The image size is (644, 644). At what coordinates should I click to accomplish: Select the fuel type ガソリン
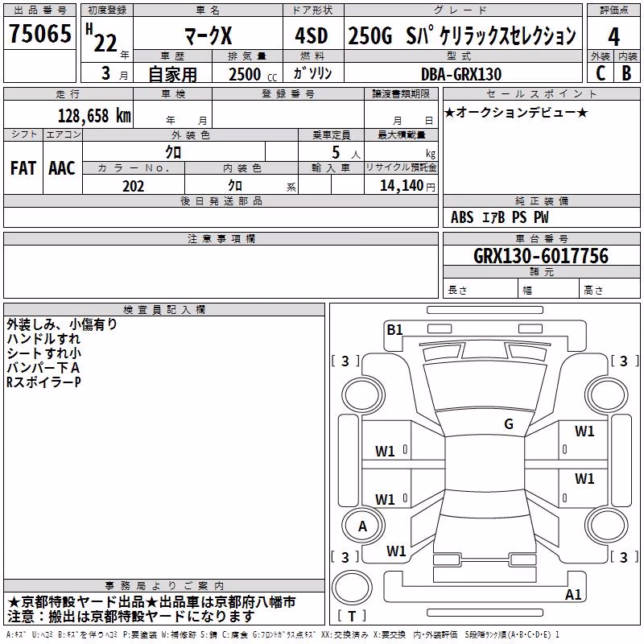[312, 73]
